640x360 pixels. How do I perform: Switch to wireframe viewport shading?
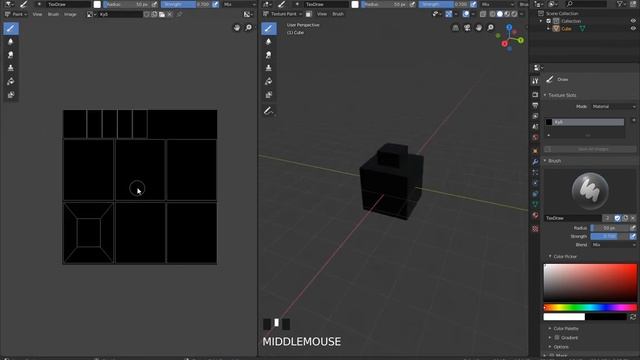[x=492, y=14]
